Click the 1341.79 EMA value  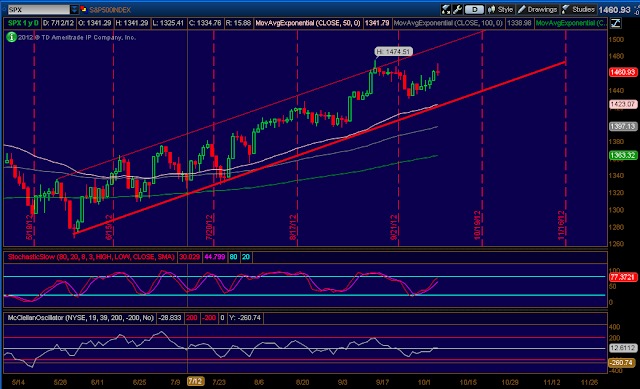tap(377, 23)
